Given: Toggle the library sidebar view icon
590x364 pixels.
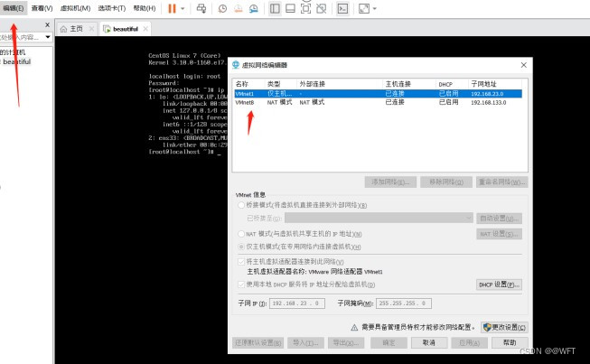Looking at the screenshot, I should click(275, 8).
